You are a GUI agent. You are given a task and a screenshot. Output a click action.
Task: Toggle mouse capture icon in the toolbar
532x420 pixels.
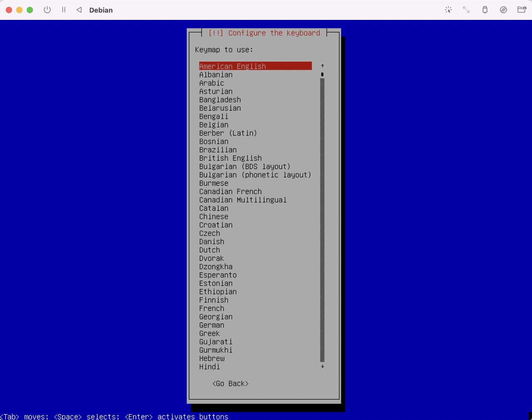448,10
